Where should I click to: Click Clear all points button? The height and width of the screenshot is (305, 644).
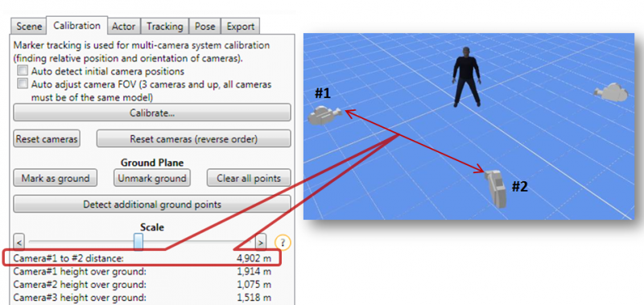(249, 178)
